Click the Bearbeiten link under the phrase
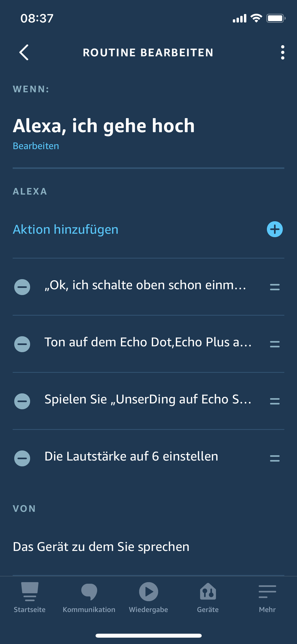This screenshot has height=644, width=297. (36, 146)
